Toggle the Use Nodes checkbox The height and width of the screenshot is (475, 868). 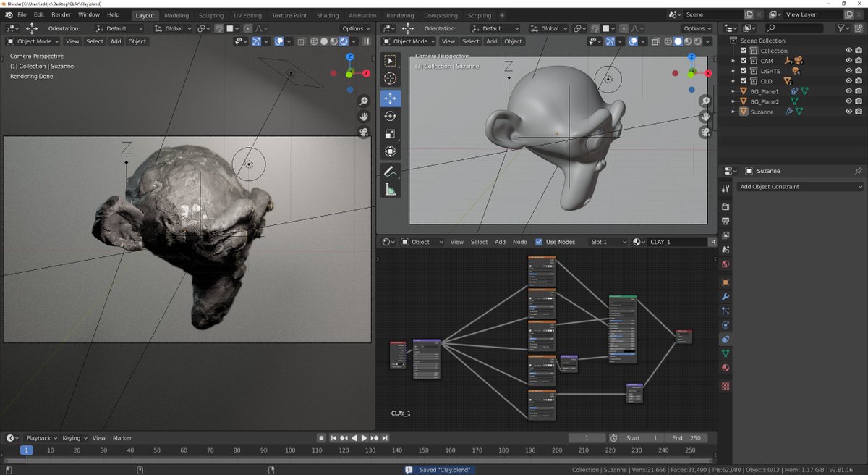coord(539,242)
